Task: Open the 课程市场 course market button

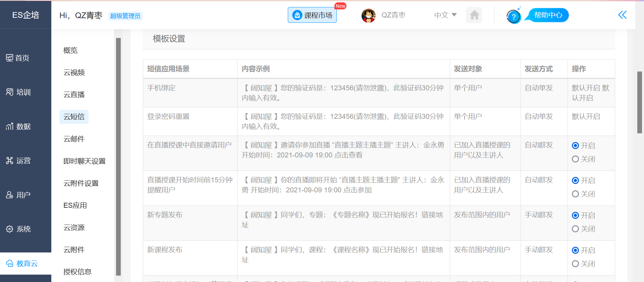Action: pos(312,15)
